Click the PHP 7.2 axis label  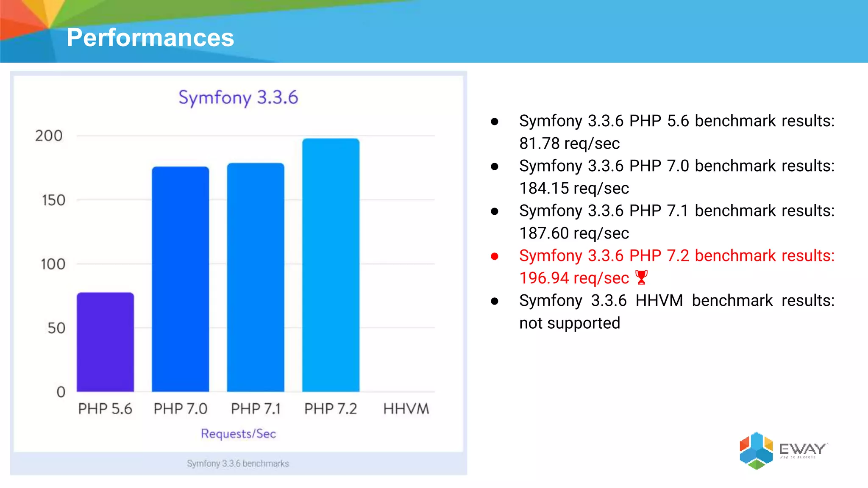pyautogui.click(x=331, y=409)
